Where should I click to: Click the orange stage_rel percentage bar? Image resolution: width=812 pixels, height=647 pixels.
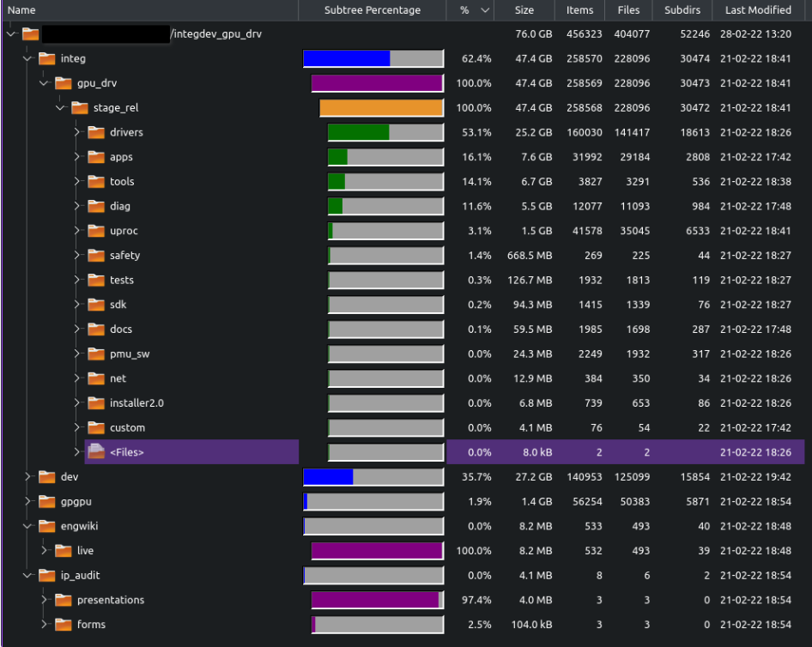pos(381,108)
